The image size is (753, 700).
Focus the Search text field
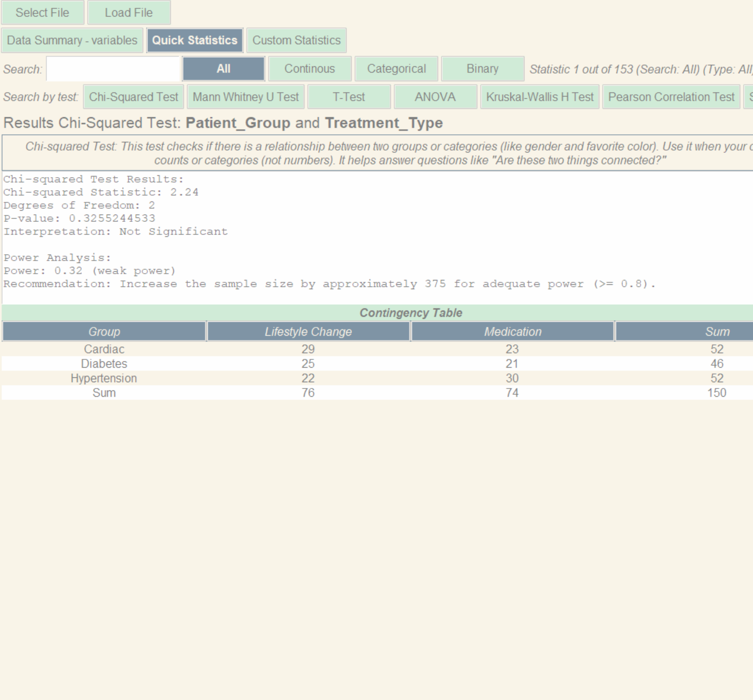[x=113, y=69]
